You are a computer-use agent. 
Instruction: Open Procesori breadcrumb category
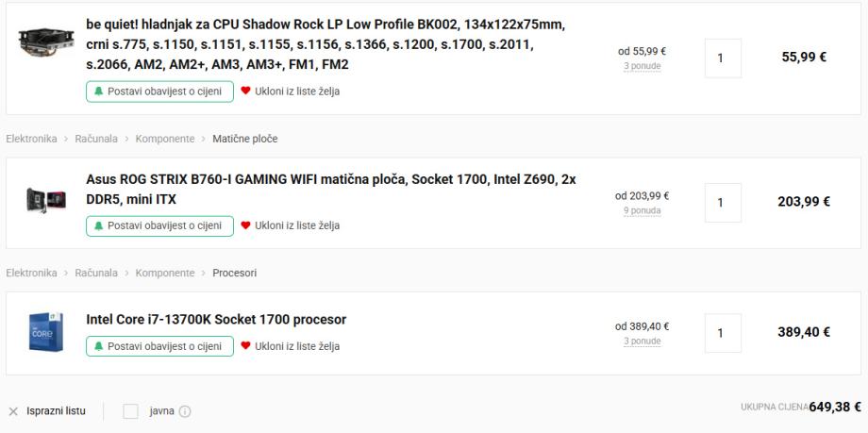pos(235,274)
